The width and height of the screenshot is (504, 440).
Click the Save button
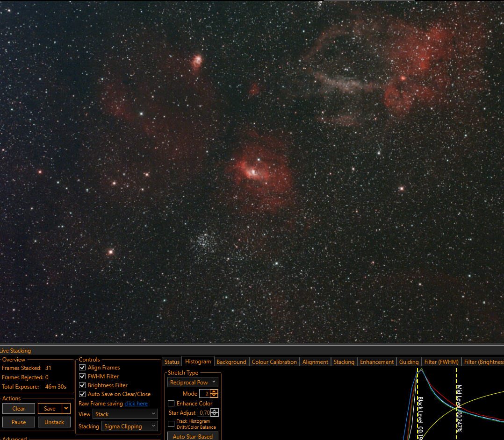pos(50,409)
